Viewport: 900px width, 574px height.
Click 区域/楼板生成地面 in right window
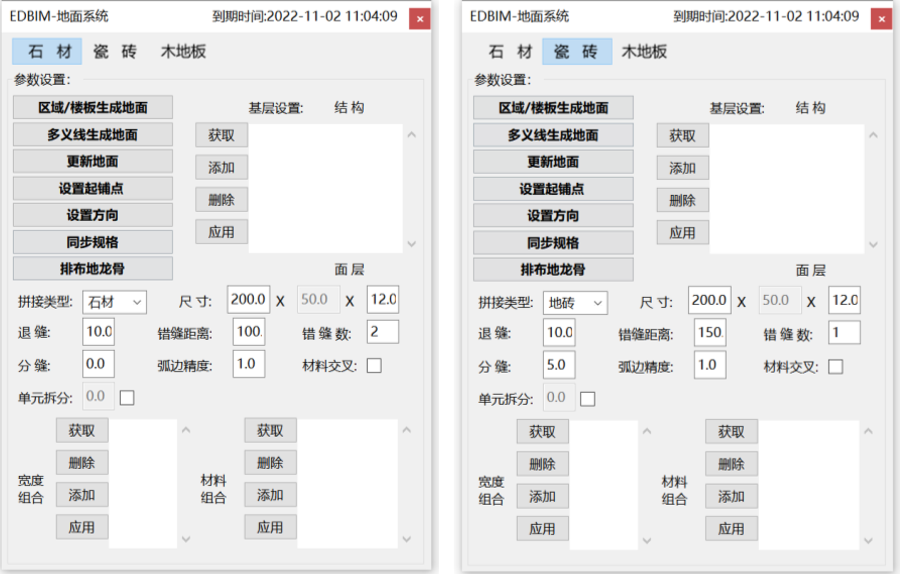click(553, 108)
